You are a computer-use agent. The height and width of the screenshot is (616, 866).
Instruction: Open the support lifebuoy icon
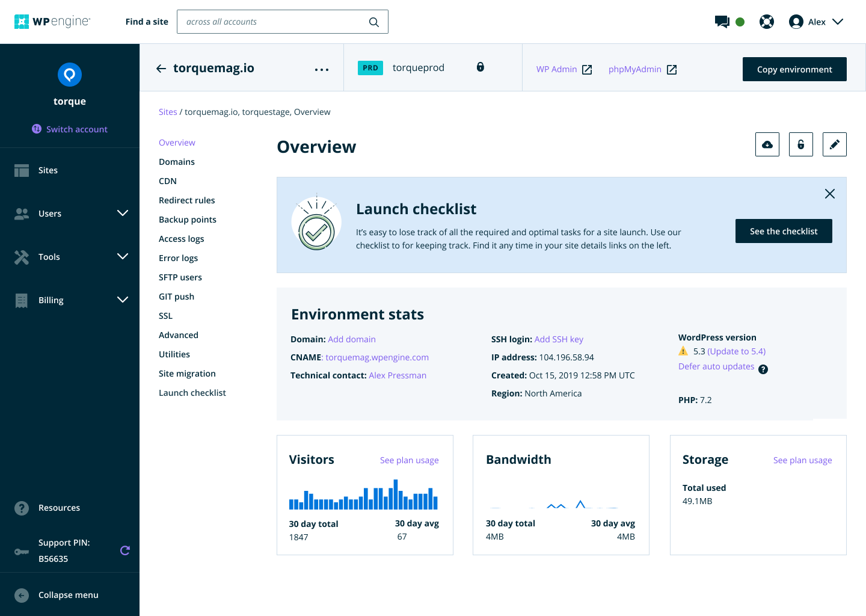[x=767, y=22]
